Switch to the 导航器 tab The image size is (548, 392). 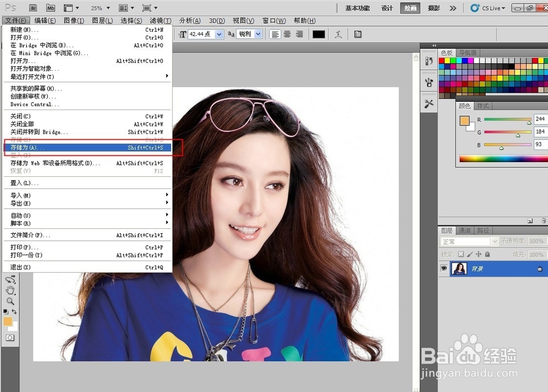tap(467, 53)
